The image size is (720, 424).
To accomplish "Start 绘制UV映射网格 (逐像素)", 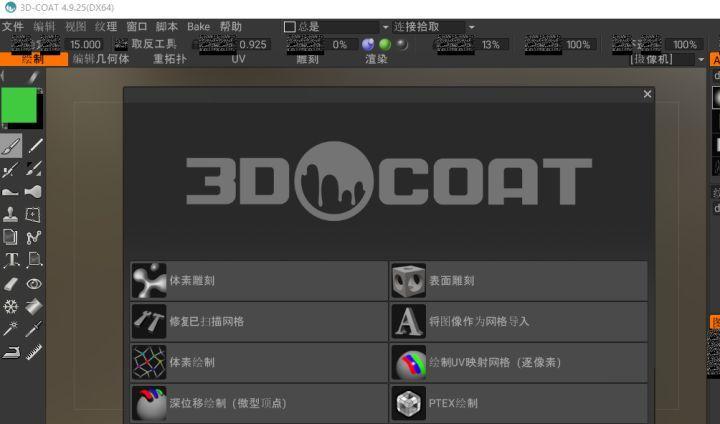I will coord(519,362).
